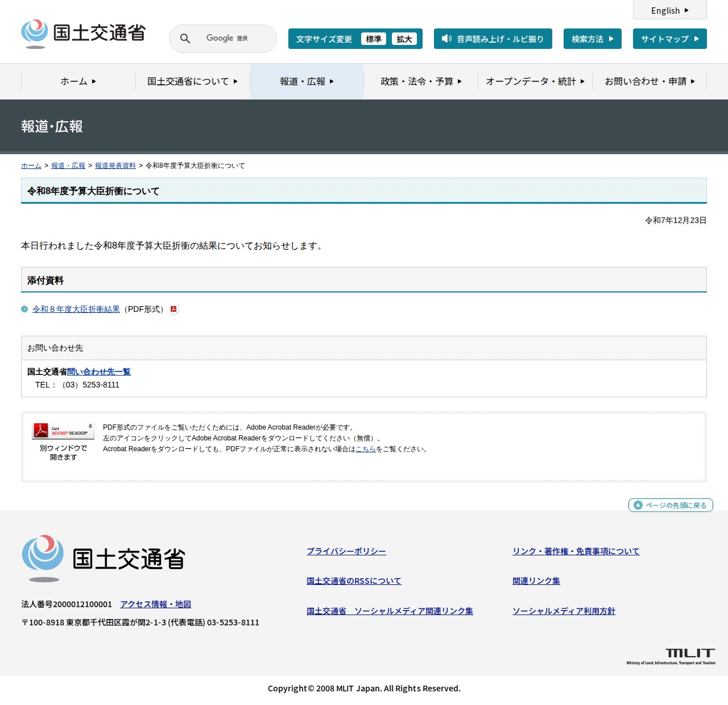Viewport: 728px width, 705px height.
Task: Click the 問い合わせ先一覧 link
Action: point(98,372)
